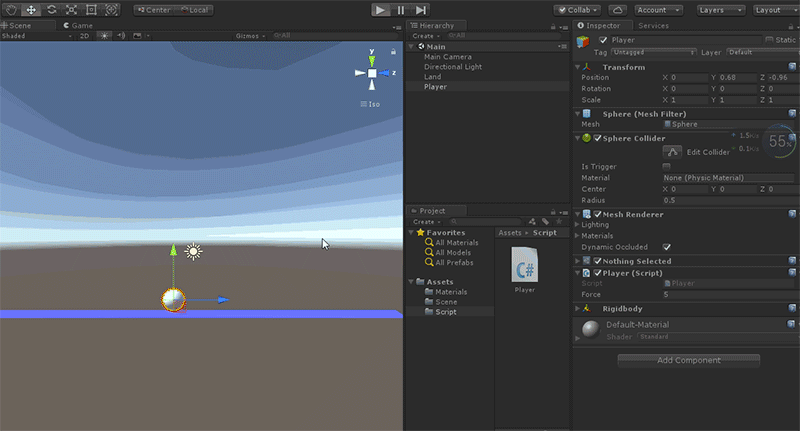
Task: Click the Pause button
Action: coord(401,10)
